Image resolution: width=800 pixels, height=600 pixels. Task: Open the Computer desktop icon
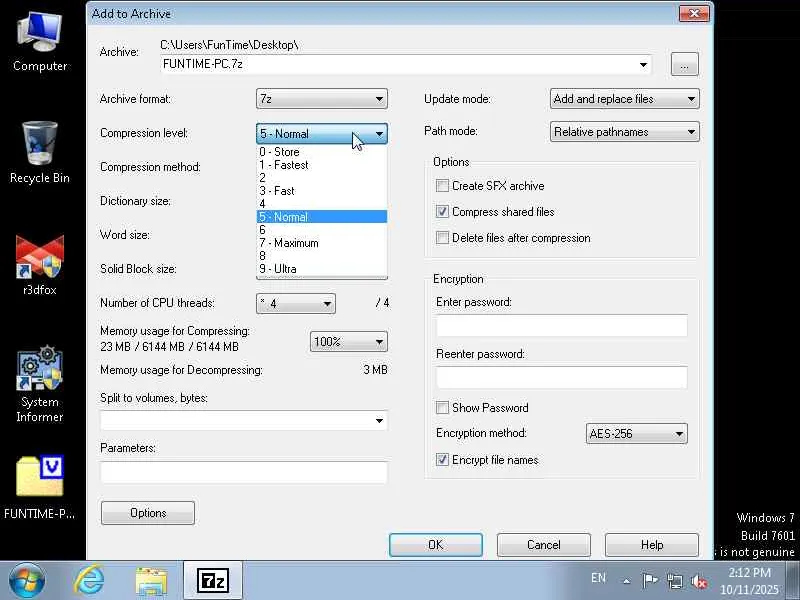pos(40,43)
